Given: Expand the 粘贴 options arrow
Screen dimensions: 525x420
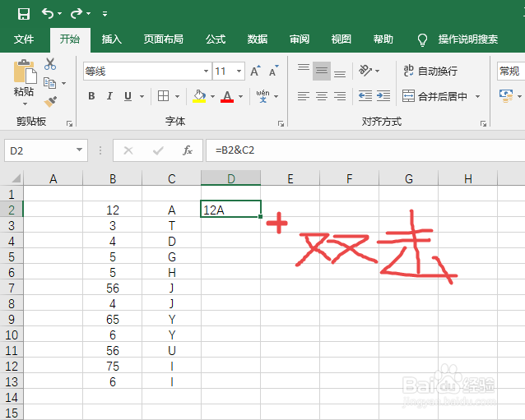Looking at the screenshot, I should pos(25,104).
